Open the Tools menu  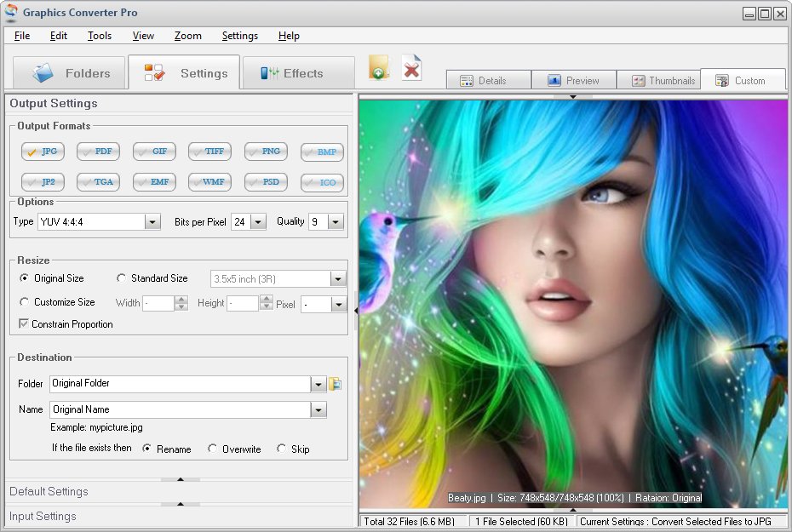tap(100, 36)
